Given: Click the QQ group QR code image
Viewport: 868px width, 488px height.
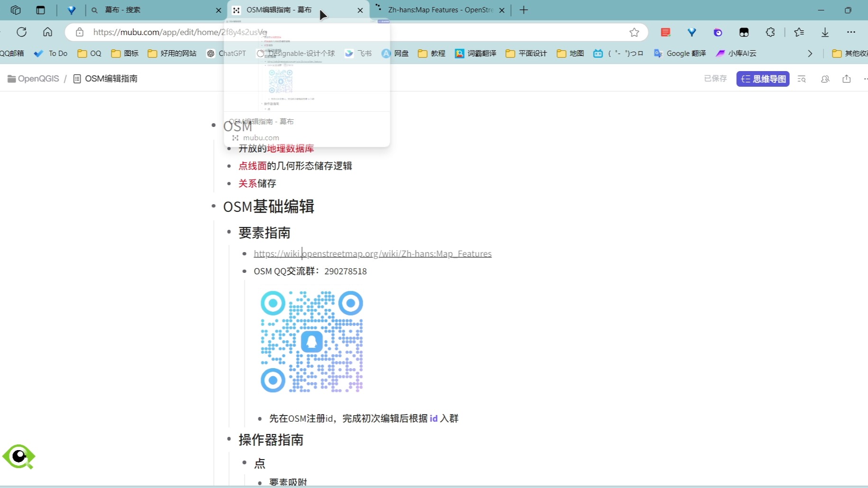Looking at the screenshot, I should coord(312,342).
